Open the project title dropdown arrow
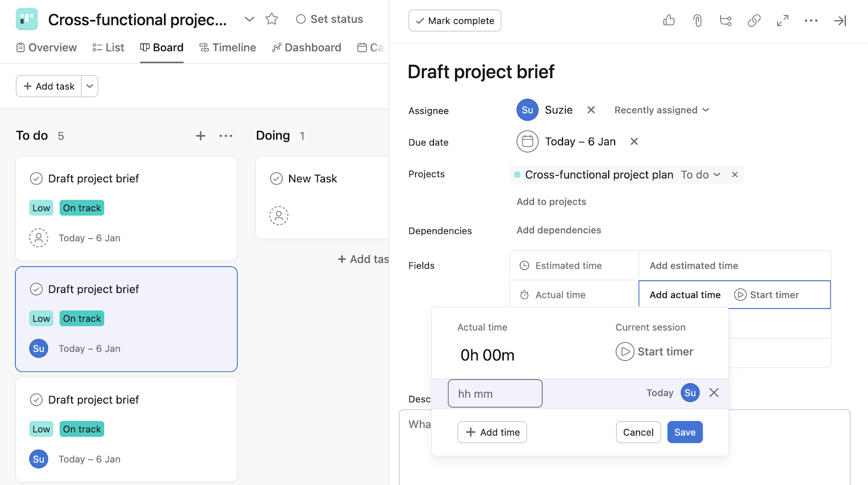 coord(250,19)
